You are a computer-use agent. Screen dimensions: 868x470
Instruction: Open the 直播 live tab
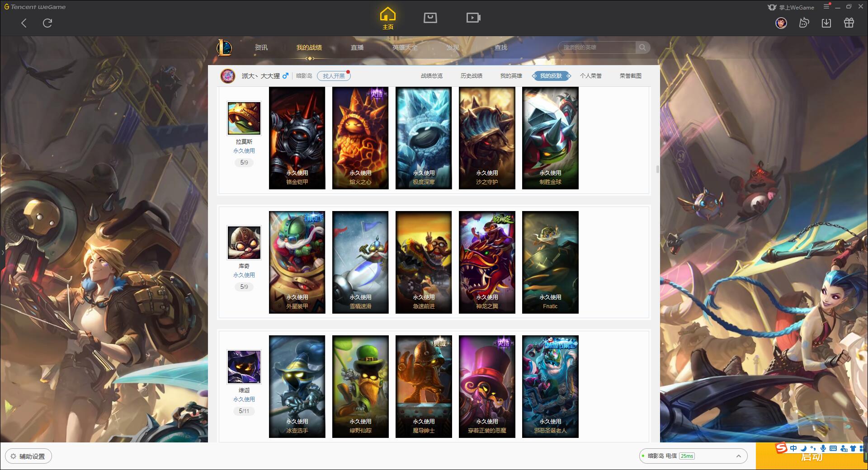(357, 47)
